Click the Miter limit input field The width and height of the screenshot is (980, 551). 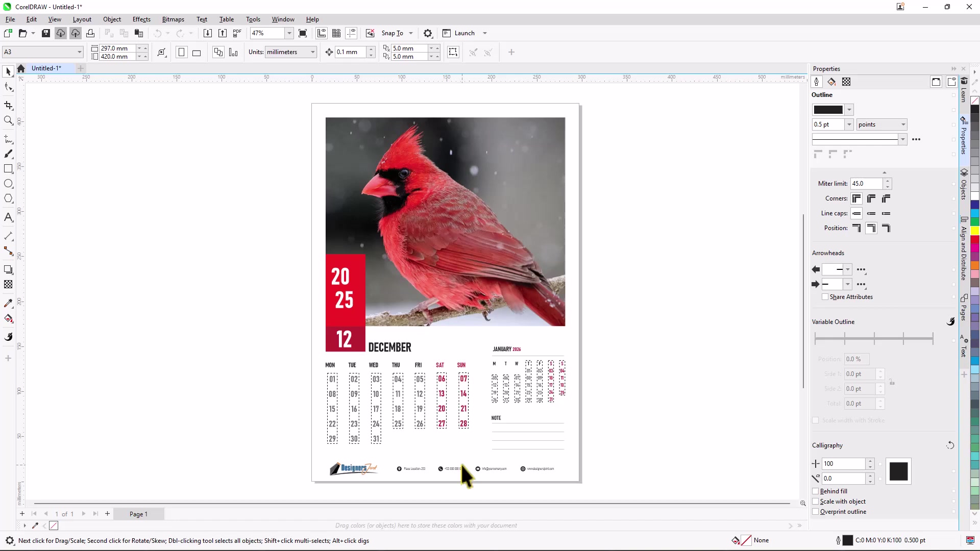[x=867, y=184]
